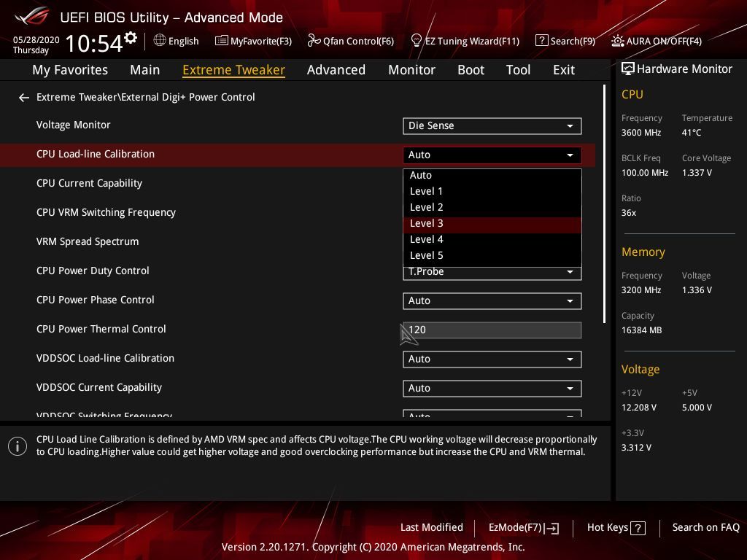The width and height of the screenshot is (747, 560).
Task: Select the highlighted Level 3 option
Action: coord(492,224)
